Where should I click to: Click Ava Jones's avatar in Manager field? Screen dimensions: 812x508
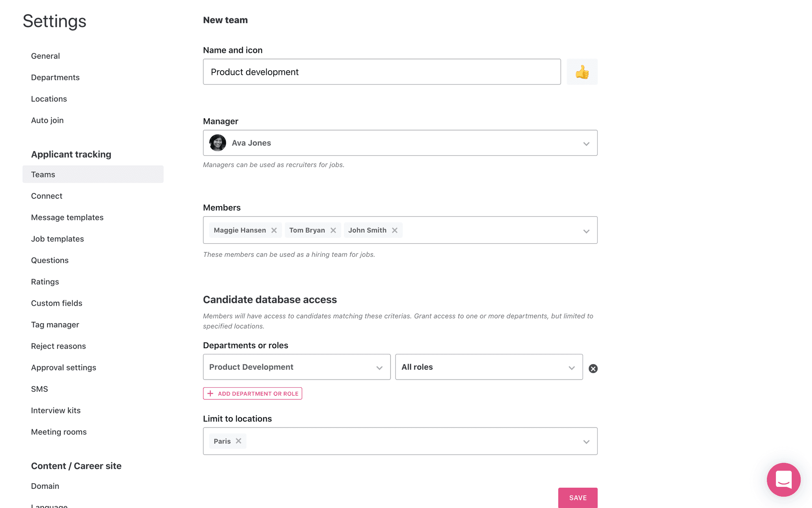(218, 143)
